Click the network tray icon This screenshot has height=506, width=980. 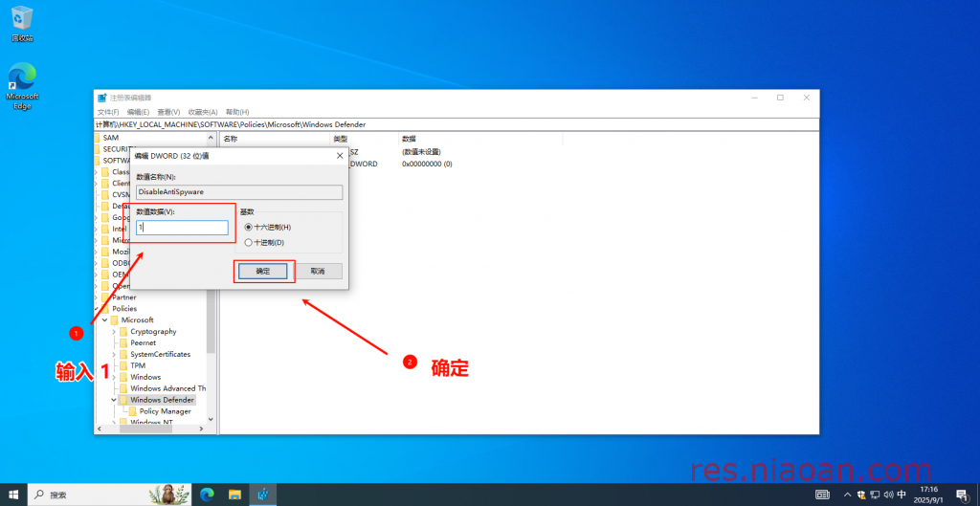(x=875, y=495)
